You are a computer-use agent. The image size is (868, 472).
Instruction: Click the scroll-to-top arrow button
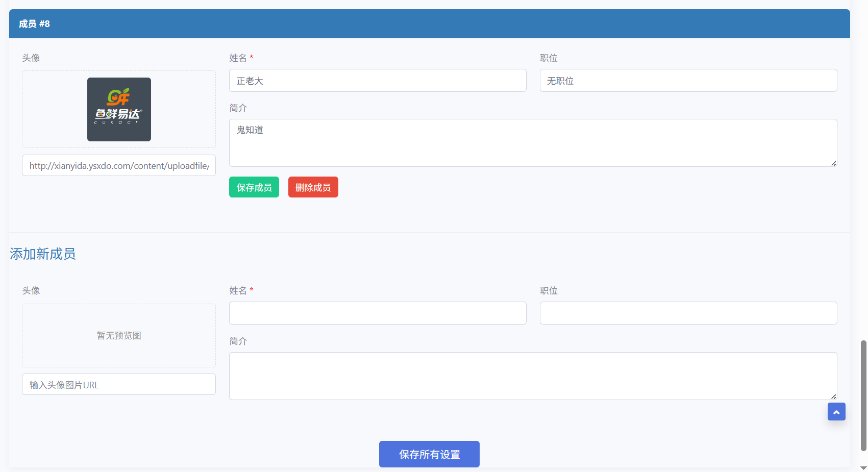(836, 412)
